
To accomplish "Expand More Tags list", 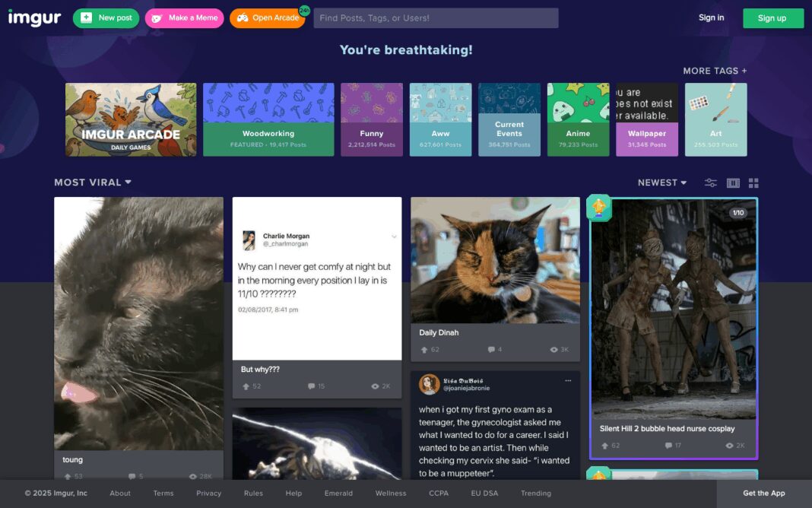I will point(715,71).
